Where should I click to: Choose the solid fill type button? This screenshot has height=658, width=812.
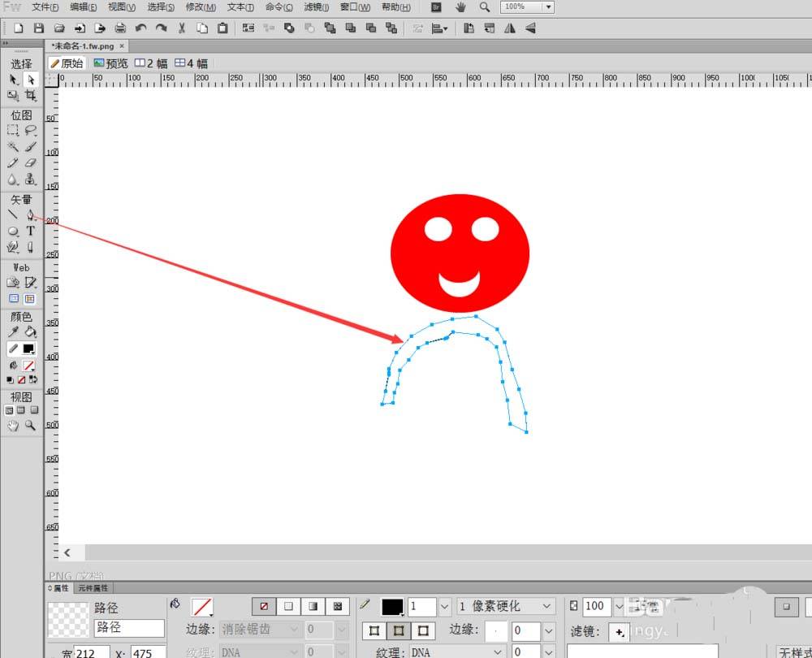288,607
